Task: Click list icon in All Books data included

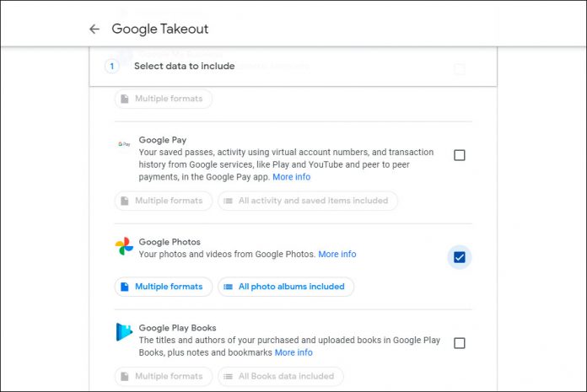Action: pos(228,376)
